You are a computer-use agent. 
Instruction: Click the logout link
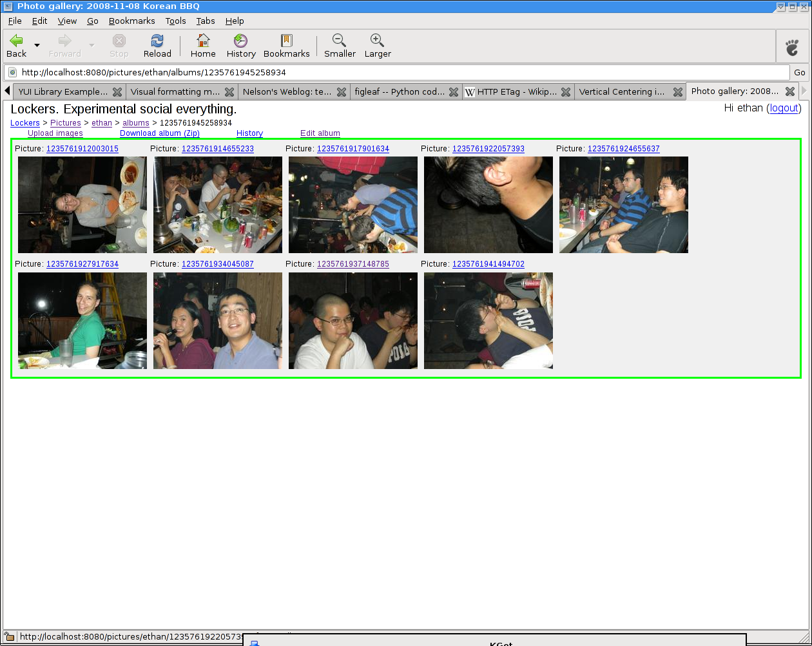[784, 108]
